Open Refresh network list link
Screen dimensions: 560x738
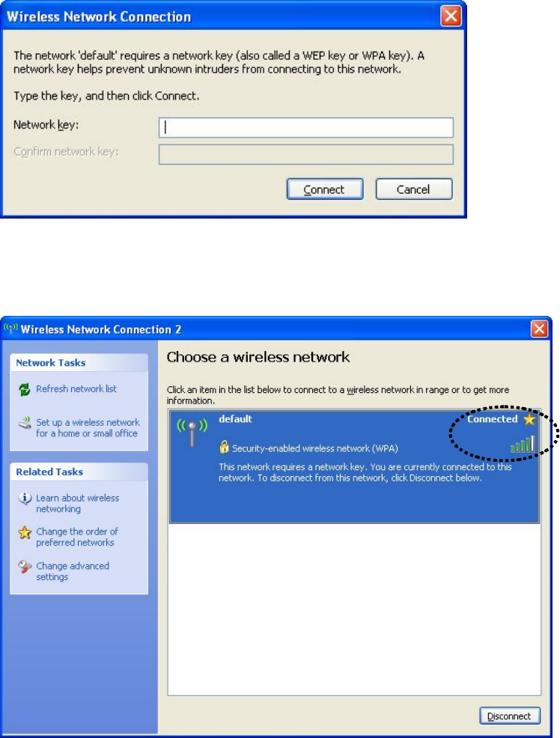pos(76,388)
